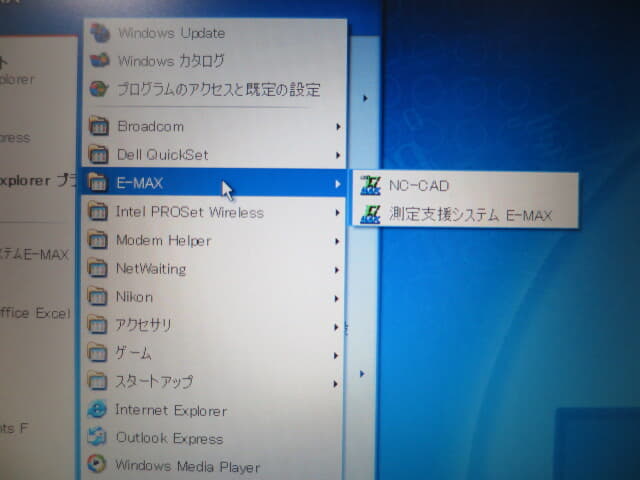
Task: Click Office Excel in Start menu panel
Action: point(36,313)
